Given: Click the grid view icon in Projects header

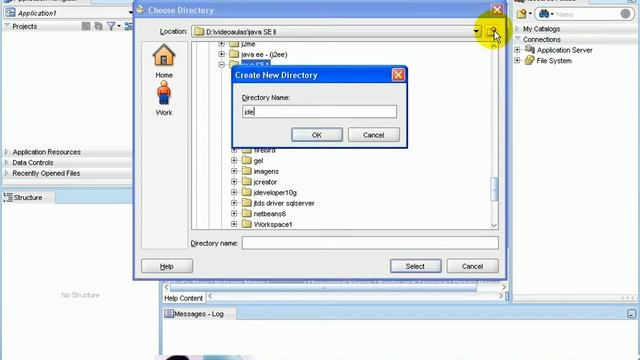Looking at the screenshot, I should coord(86,26).
